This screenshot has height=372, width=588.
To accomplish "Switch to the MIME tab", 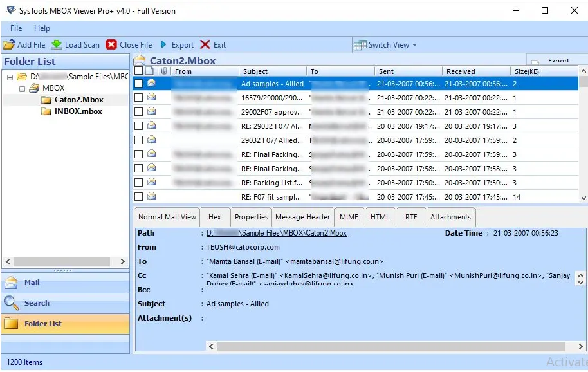I will (x=349, y=217).
